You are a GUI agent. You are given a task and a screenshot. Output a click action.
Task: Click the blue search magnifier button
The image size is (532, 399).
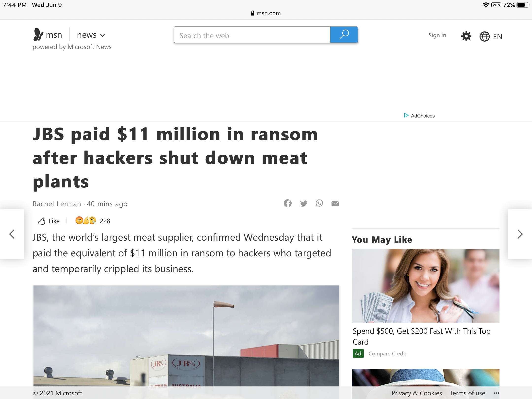[x=344, y=35]
